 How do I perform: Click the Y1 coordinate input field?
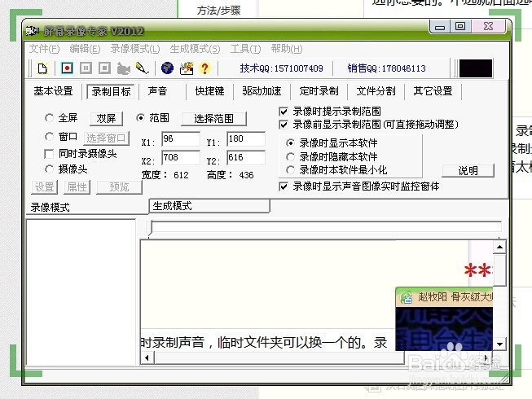tap(246, 139)
